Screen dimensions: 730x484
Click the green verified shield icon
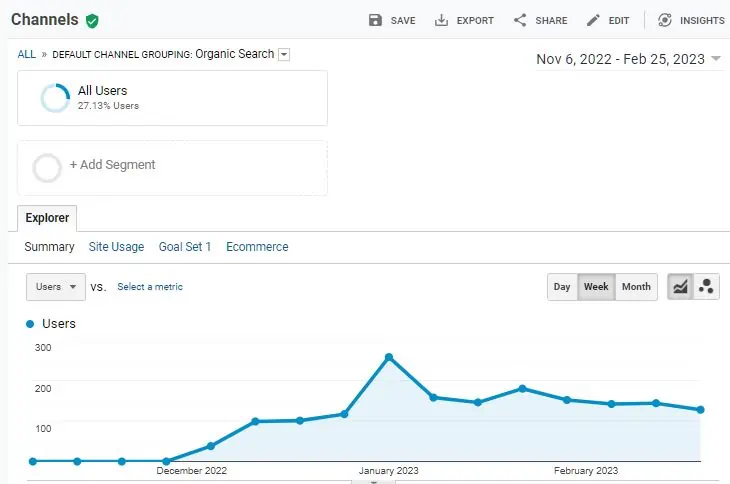(92, 21)
